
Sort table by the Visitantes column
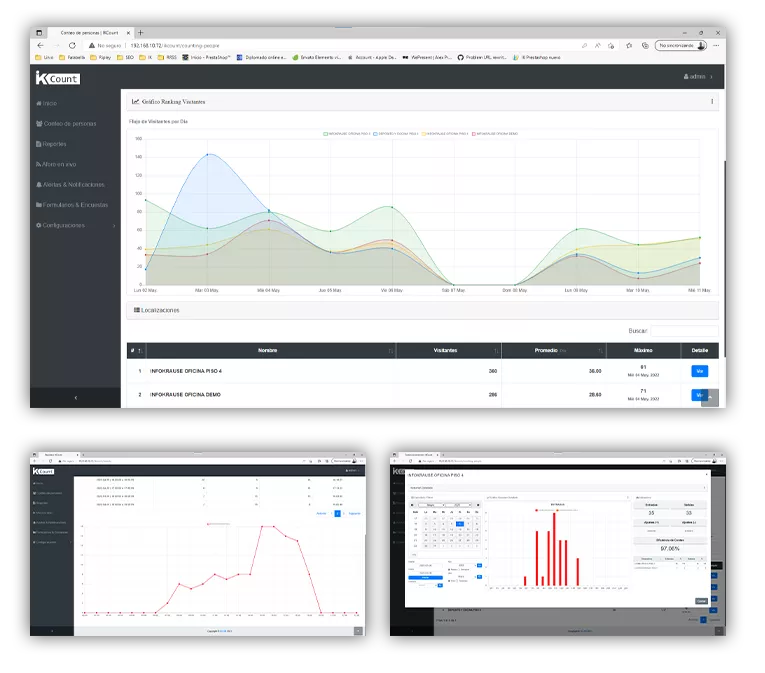[x=448, y=351]
